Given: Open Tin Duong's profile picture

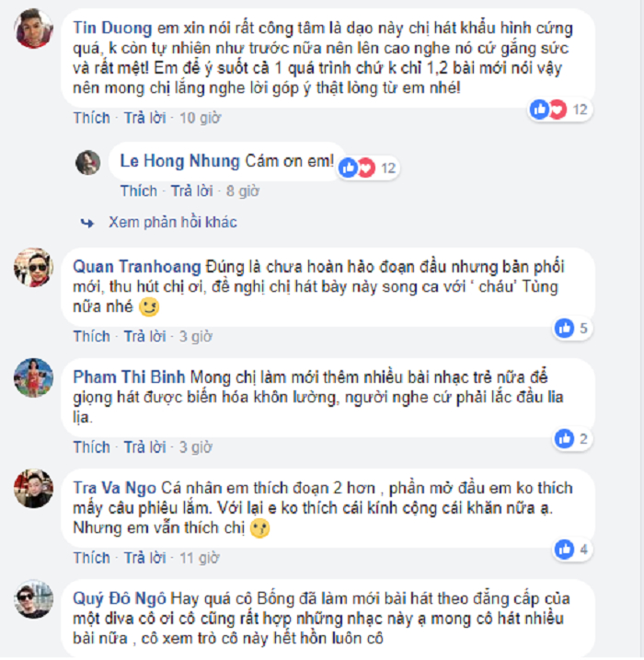Looking at the screenshot, I should point(34,29).
